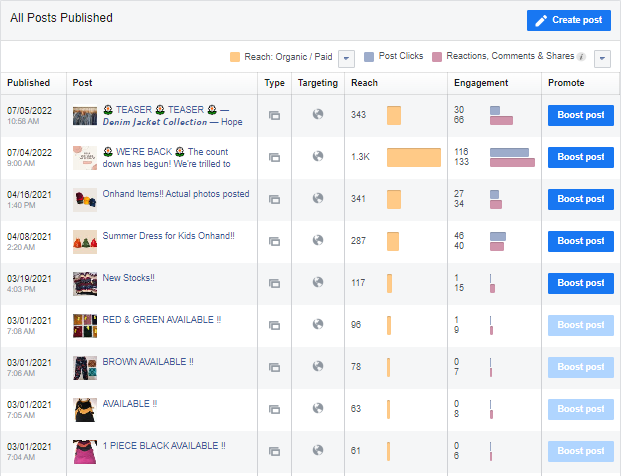Click the 1 PIECE BLACK post thumbnail
Viewport: 621px width, 476px height.
tap(85, 451)
